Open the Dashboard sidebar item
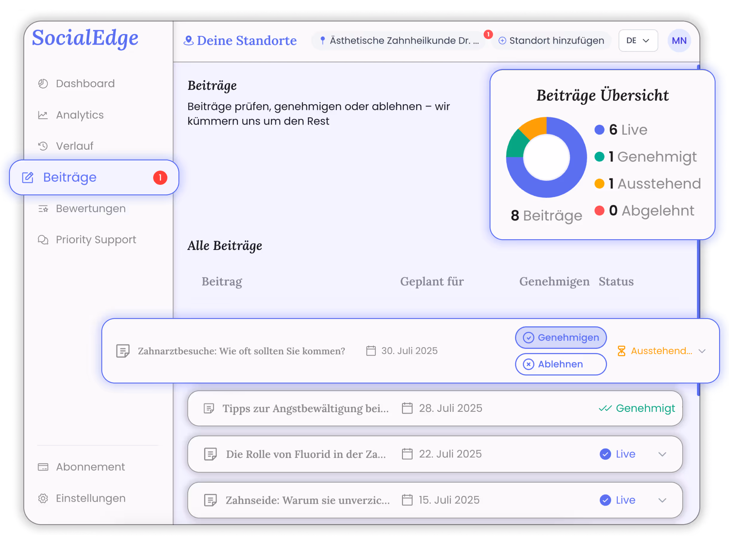 coord(76,83)
